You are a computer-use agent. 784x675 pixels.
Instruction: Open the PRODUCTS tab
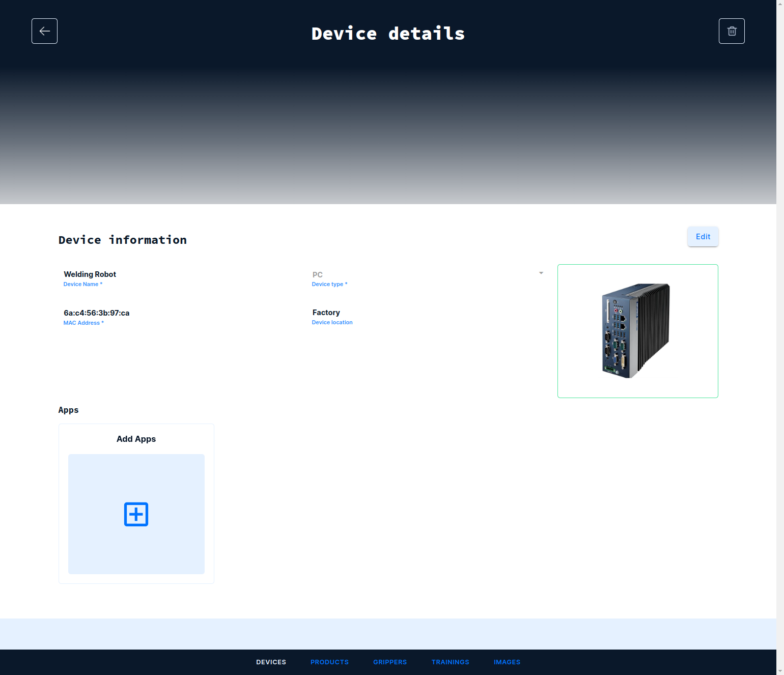(x=329, y=662)
